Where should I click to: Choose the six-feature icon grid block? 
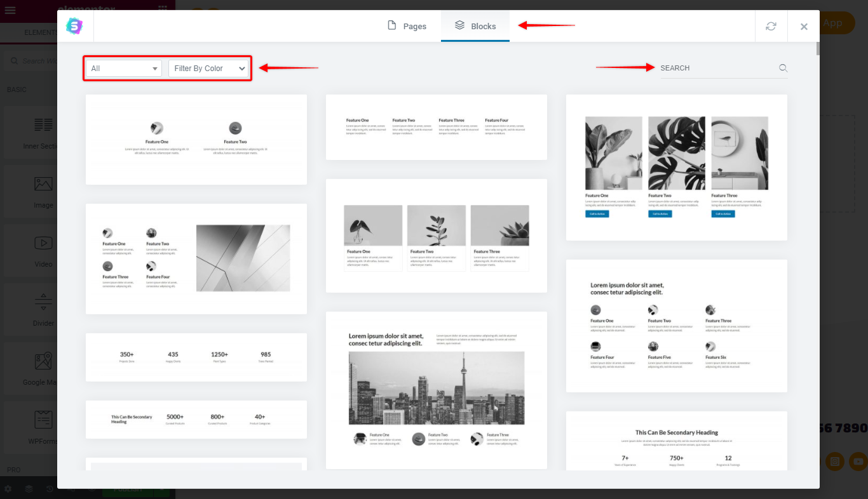point(677,326)
